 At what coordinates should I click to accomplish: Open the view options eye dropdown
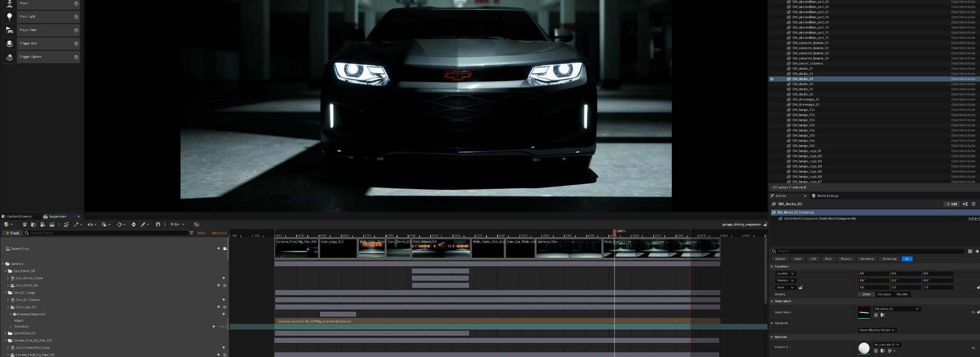click(91, 224)
